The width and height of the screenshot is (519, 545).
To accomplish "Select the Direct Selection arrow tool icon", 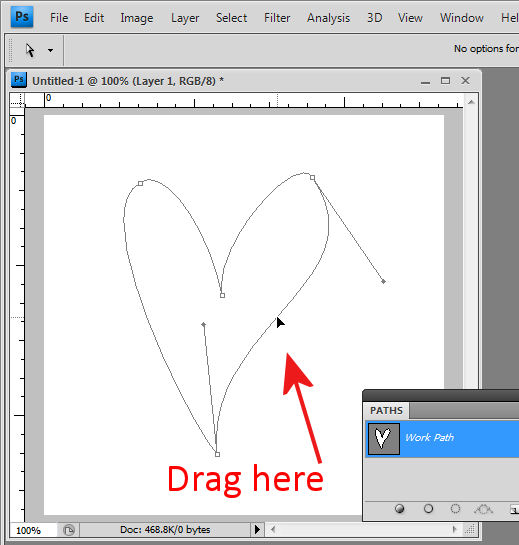I will [30, 50].
